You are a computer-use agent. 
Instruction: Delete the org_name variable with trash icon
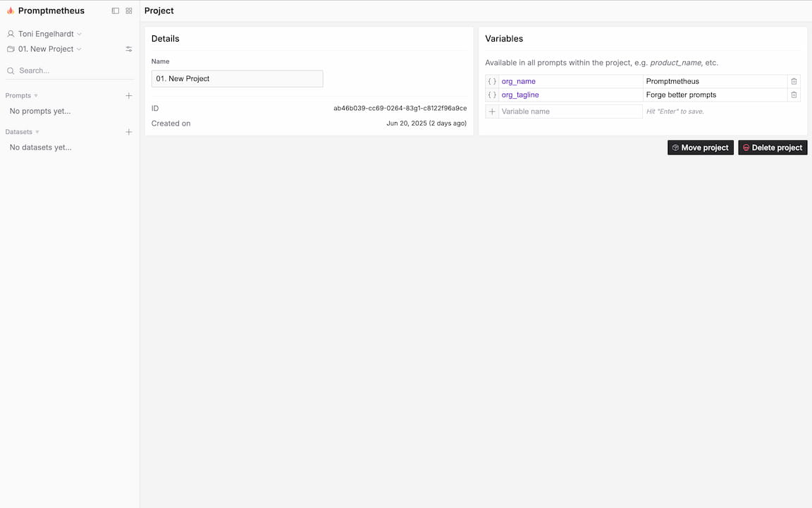[x=794, y=81]
